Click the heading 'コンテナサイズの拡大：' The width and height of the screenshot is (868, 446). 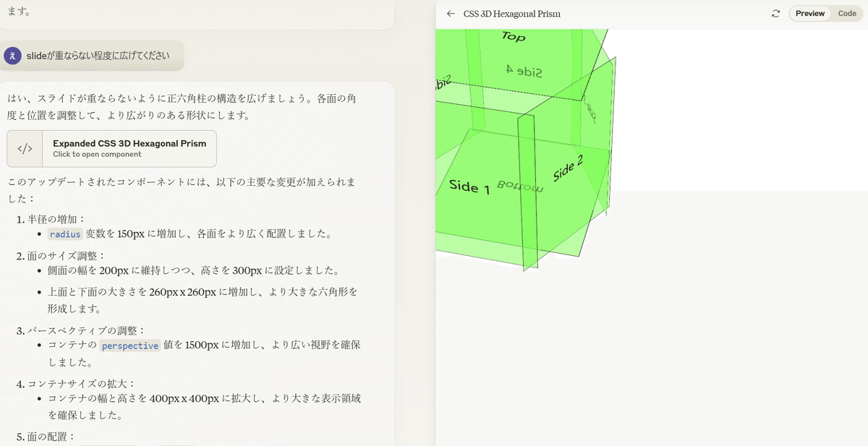(x=82, y=383)
